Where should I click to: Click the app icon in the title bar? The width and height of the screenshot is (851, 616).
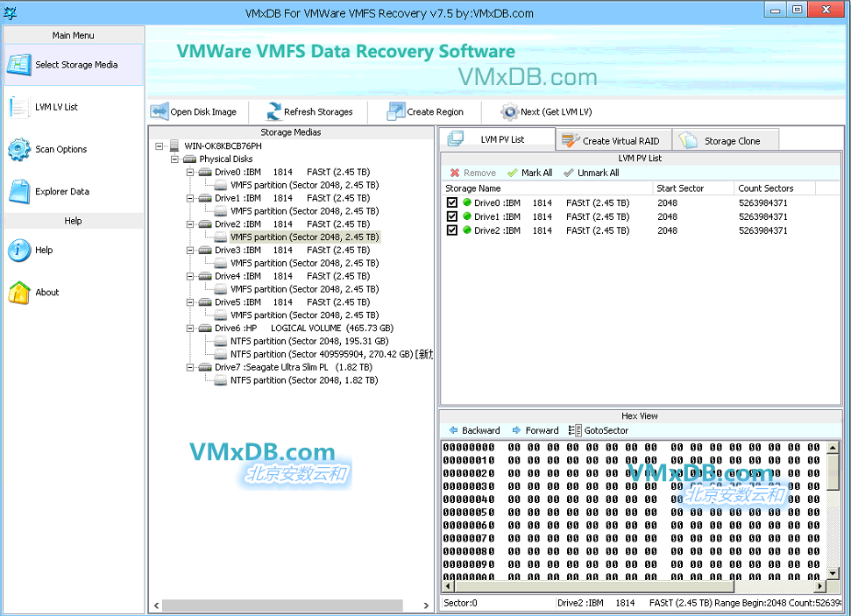tap(10, 12)
